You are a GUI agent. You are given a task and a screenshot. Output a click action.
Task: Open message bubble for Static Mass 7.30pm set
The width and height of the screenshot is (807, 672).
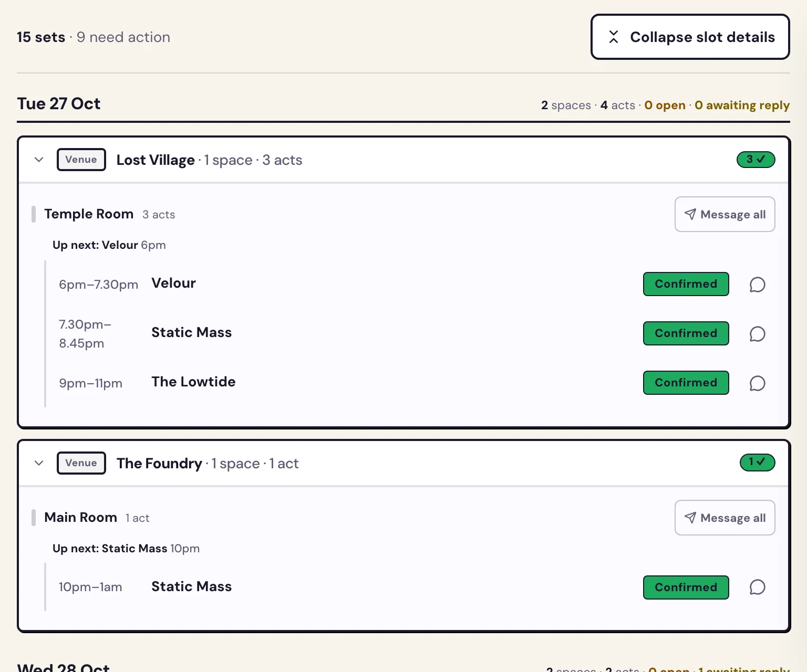point(757,334)
